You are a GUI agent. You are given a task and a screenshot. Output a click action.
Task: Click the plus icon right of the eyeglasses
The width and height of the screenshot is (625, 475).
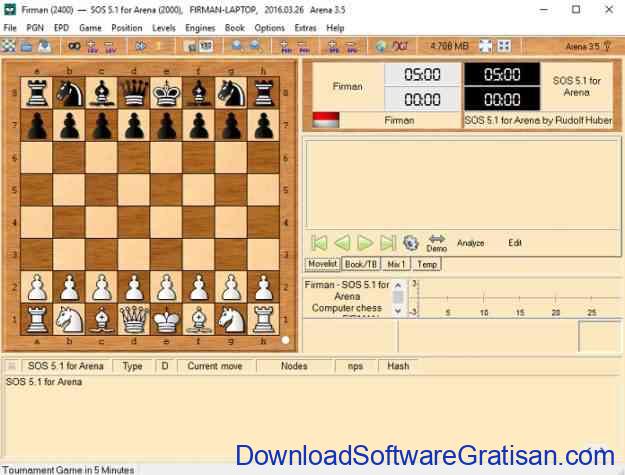[92, 47]
